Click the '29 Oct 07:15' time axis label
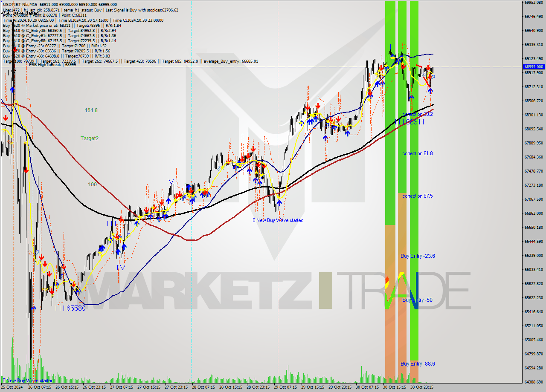 [x=285, y=387]
